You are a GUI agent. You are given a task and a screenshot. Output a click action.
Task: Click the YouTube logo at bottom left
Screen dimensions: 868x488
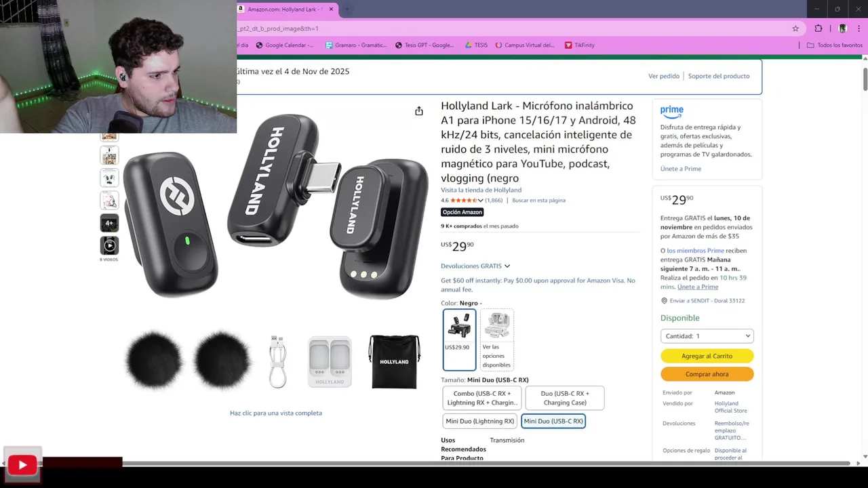point(22,465)
